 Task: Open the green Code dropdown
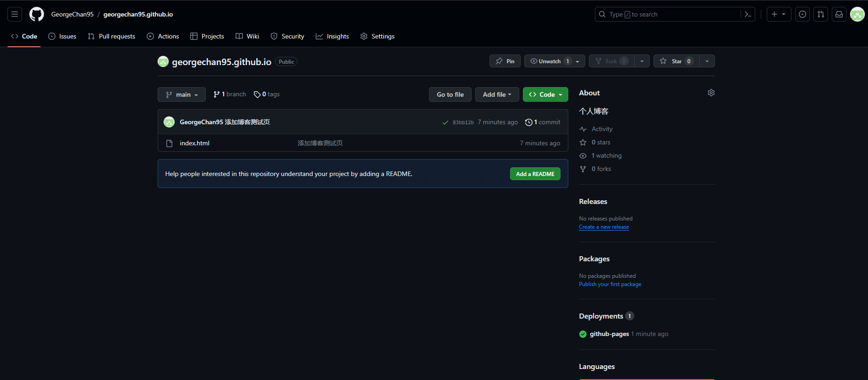coord(545,94)
